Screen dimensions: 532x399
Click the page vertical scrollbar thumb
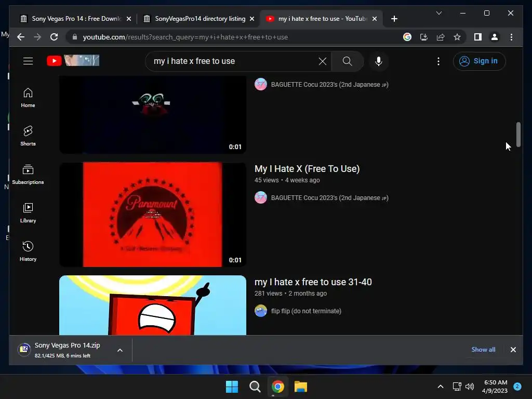pos(518,135)
